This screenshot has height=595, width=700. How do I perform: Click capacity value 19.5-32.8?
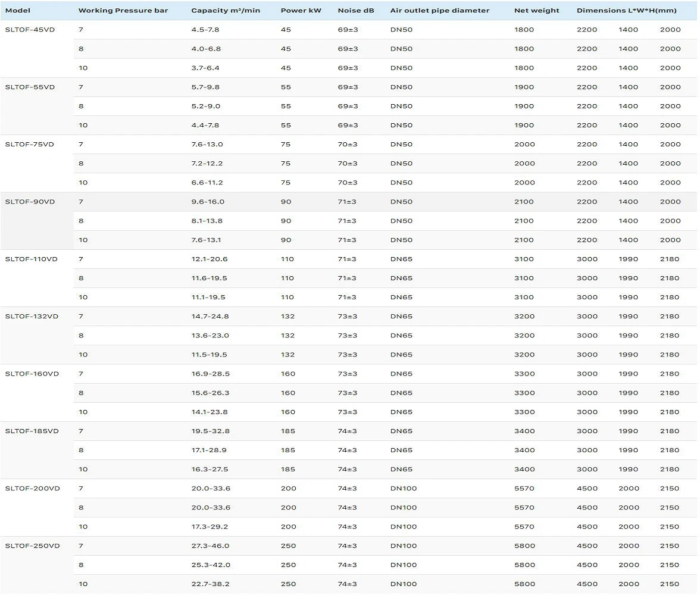(210, 431)
